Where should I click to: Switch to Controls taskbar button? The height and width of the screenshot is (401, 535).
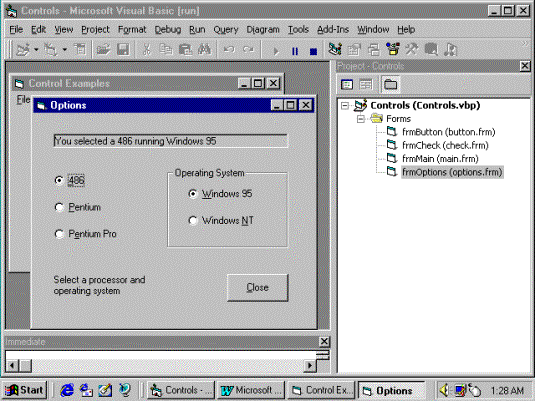pos(181,390)
